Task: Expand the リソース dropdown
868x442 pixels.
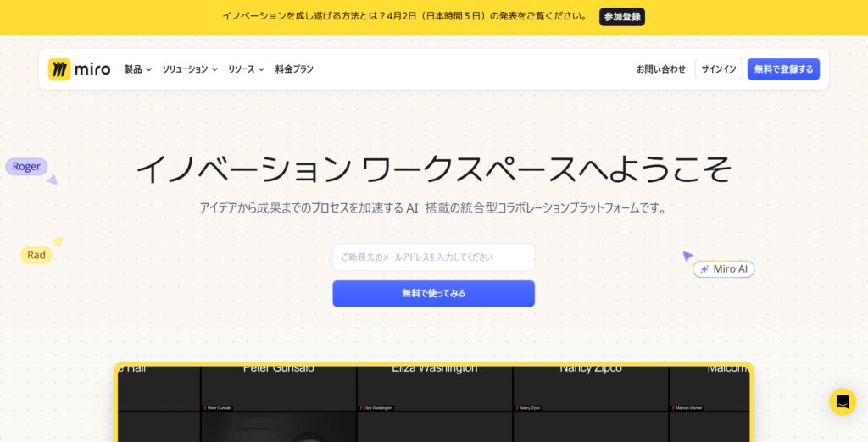Action: click(246, 69)
